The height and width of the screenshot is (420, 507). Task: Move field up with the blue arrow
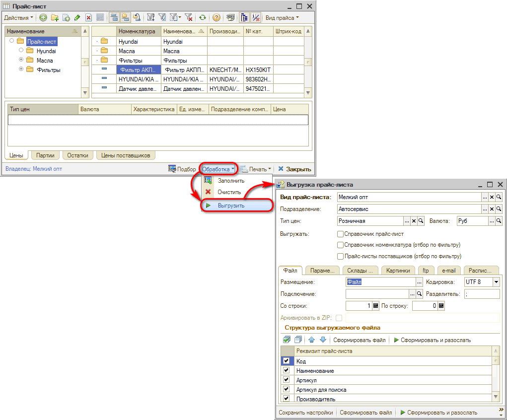pyautogui.click(x=312, y=340)
